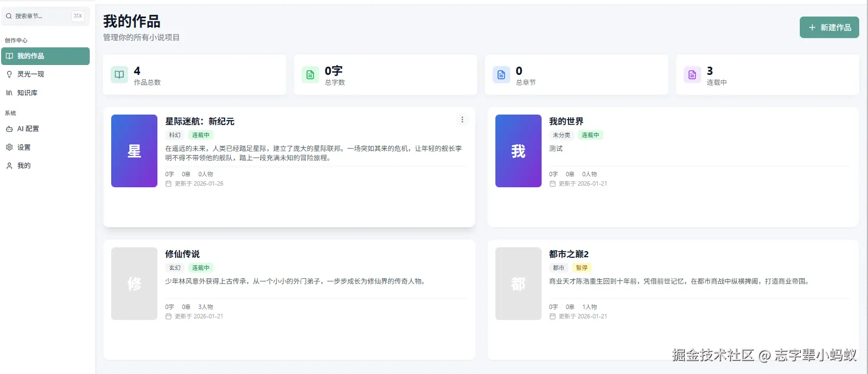Click subtitle 管理你的所有小说项目
Viewport: 868px width, 374px height.
click(x=141, y=37)
